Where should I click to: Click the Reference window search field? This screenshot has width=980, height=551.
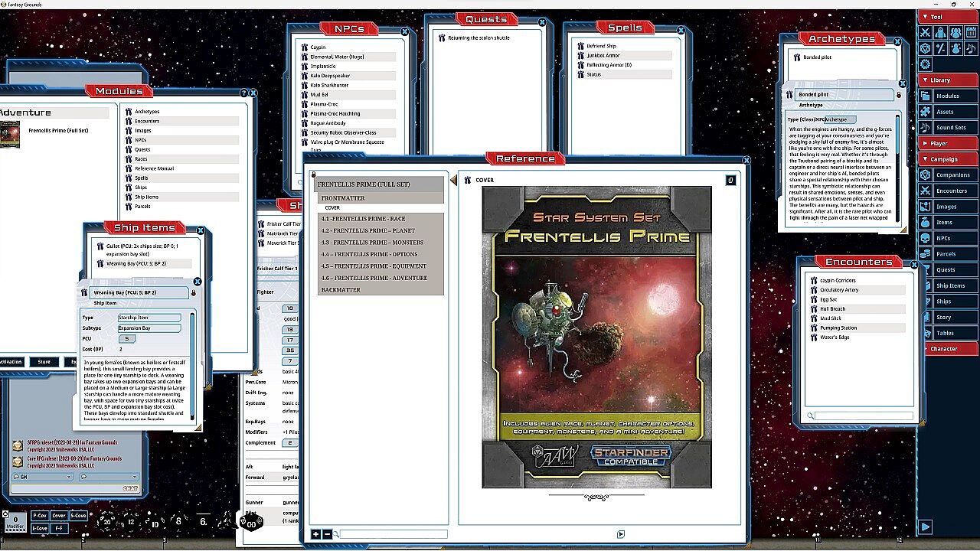click(x=394, y=534)
